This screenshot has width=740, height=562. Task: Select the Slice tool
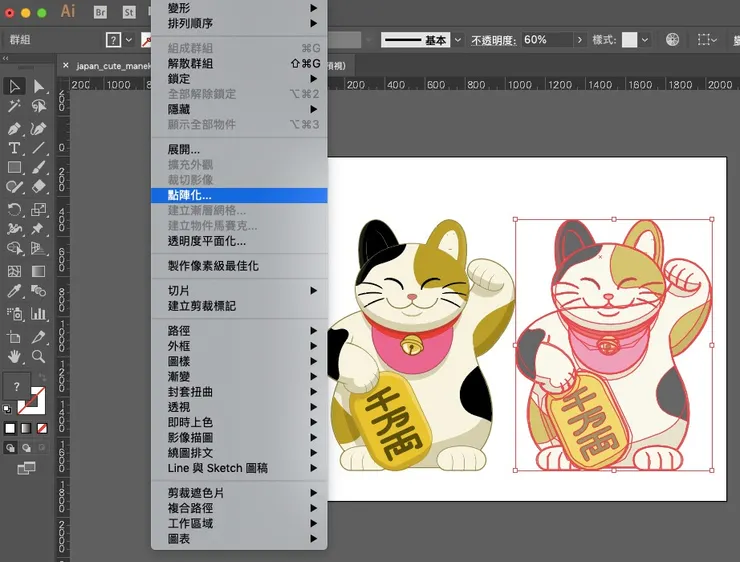point(38,337)
